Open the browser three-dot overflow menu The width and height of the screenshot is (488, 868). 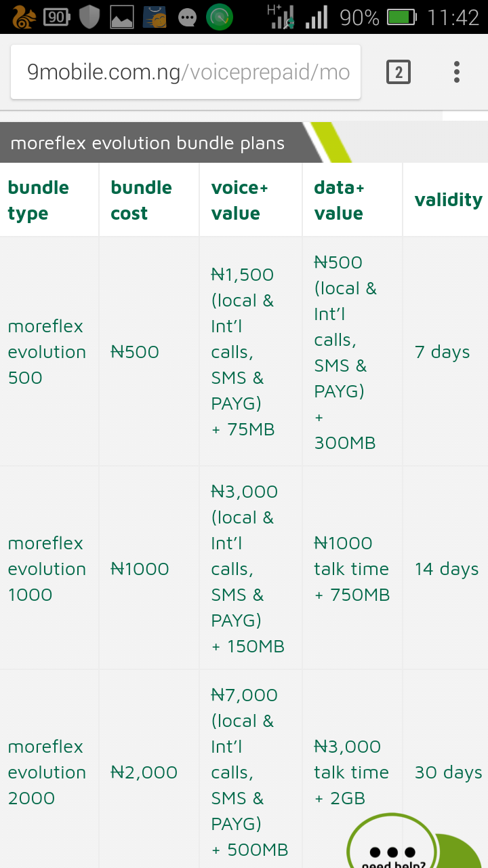(457, 72)
